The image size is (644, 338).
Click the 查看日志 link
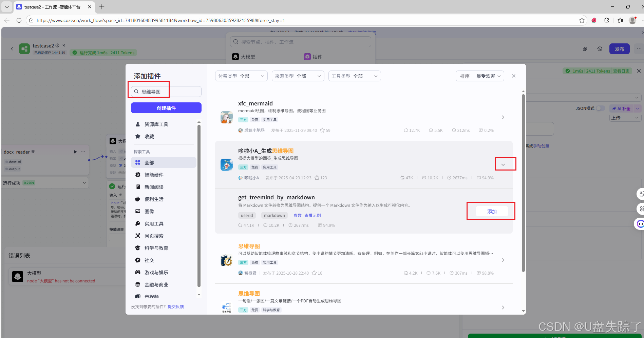[621, 71]
